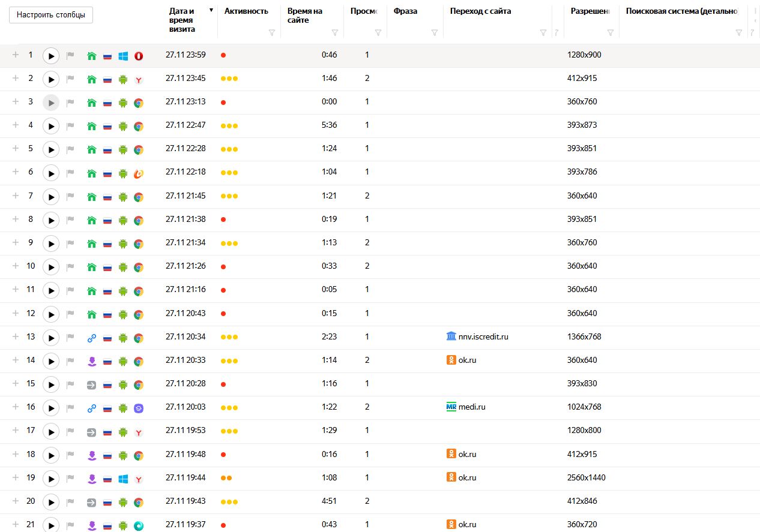
Task: Click the Windows OS icon in row 19
Action: pyautogui.click(x=123, y=479)
